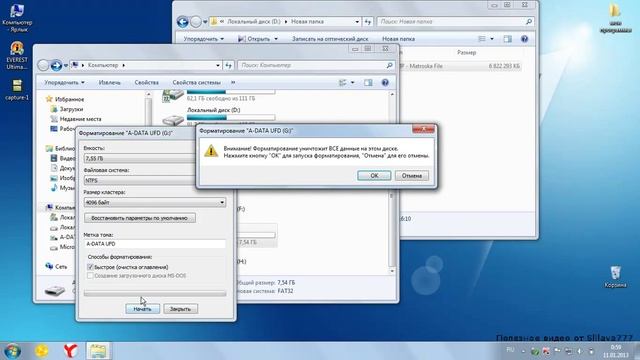Open the Ёмкость capacity dropdown

139,158
